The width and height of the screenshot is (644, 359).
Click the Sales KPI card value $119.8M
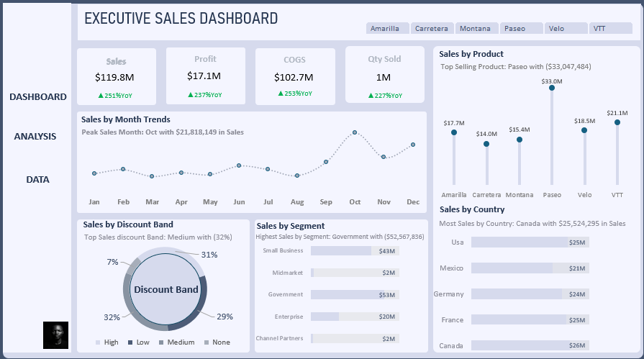pos(114,77)
